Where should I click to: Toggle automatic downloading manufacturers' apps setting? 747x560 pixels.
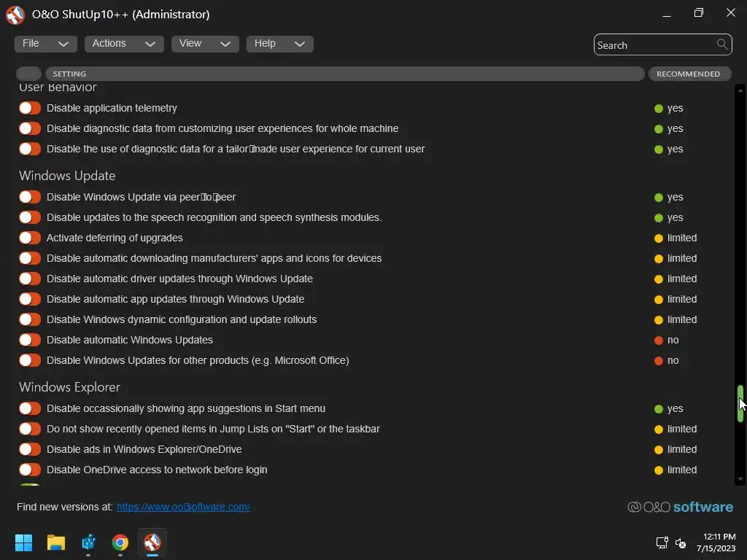coord(29,259)
